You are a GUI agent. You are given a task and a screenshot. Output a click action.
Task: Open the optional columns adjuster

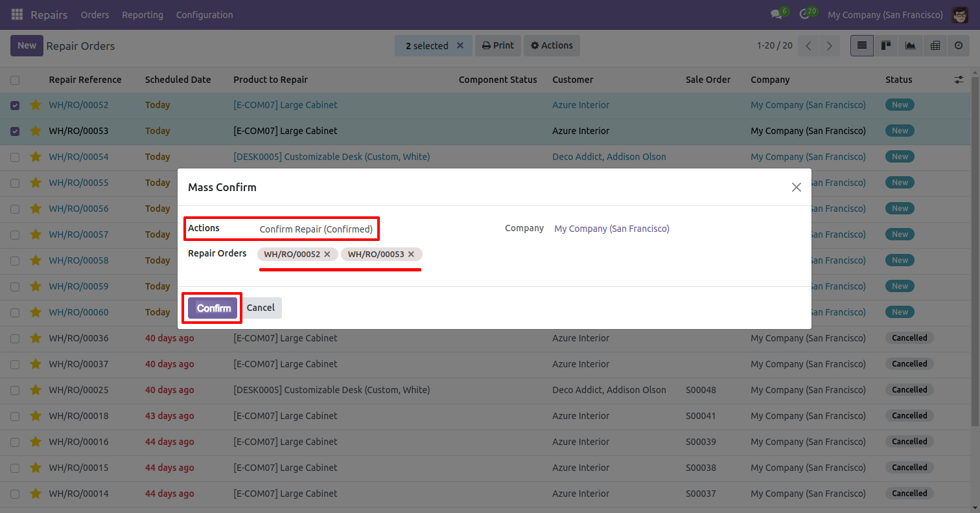click(x=959, y=80)
